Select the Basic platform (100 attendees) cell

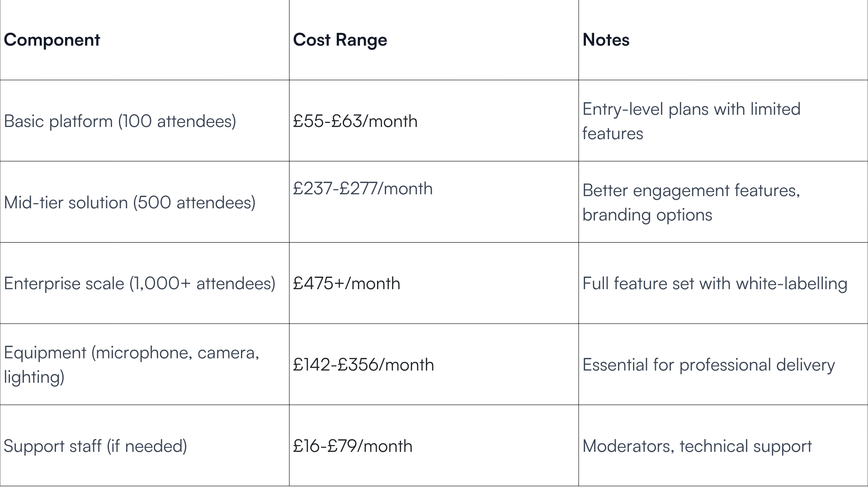pos(145,121)
